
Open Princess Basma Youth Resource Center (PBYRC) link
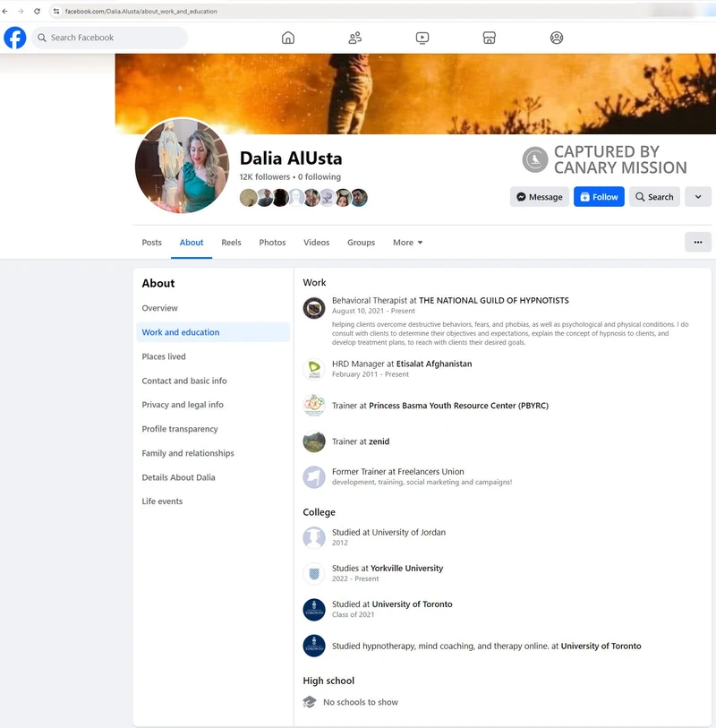(x=458, y=406)
